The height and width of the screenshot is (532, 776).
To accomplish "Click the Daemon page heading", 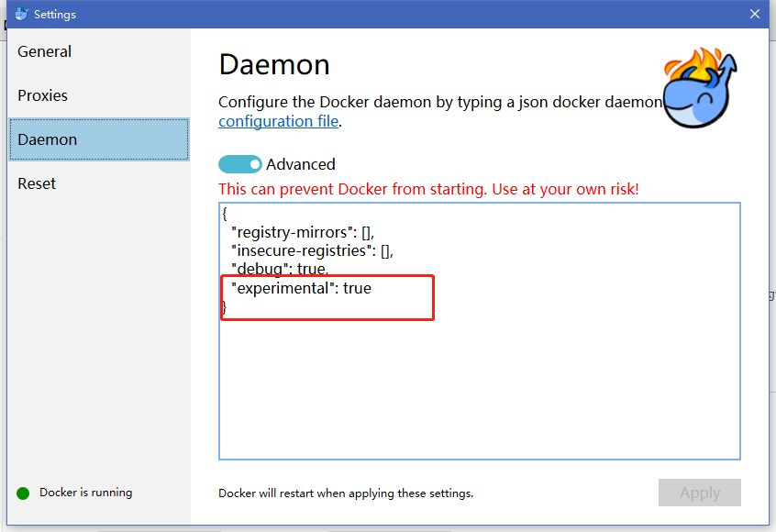I will [274, 65].
